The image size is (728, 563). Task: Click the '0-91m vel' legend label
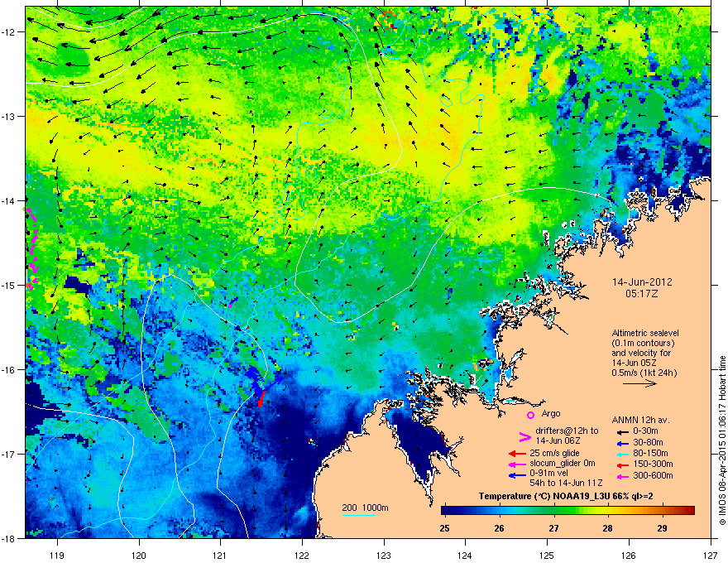pyautogui.click(x=549, y=473)
